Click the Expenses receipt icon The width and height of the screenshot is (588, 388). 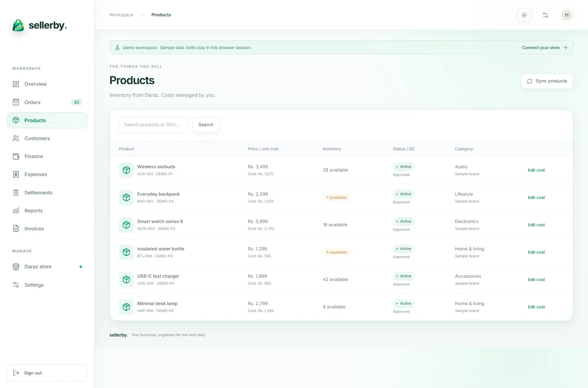(16, 174)
